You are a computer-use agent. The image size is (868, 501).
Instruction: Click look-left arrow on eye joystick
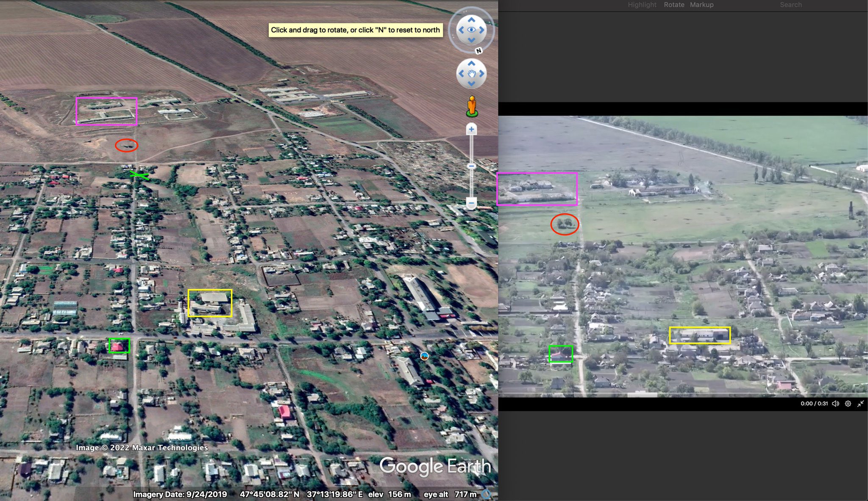pyautogui.click(x=461, y=30)
